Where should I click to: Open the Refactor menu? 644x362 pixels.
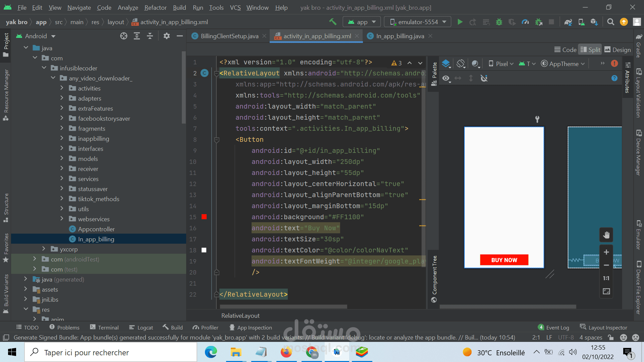click(x=155, y=7)
